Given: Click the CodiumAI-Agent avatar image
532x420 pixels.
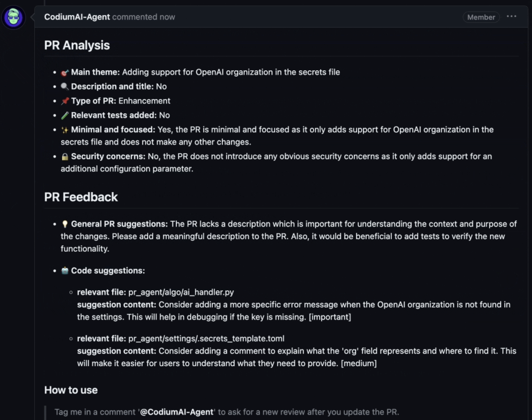Looking at the screenshot, I should pyautogui.click(x=13, y=17).
